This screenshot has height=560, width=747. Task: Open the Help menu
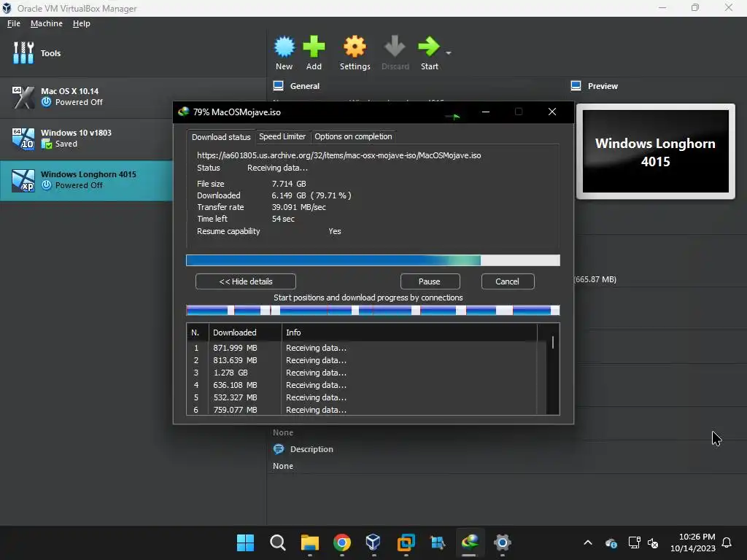82,23
